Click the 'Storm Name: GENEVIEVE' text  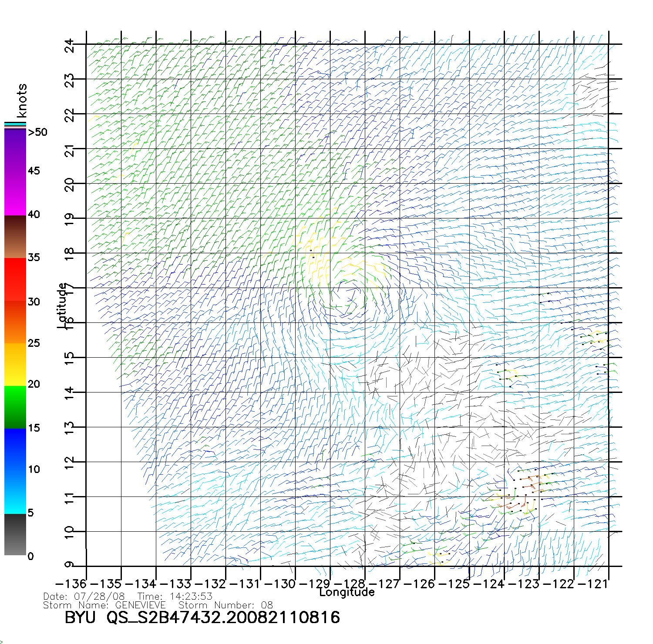click(104, 605)
